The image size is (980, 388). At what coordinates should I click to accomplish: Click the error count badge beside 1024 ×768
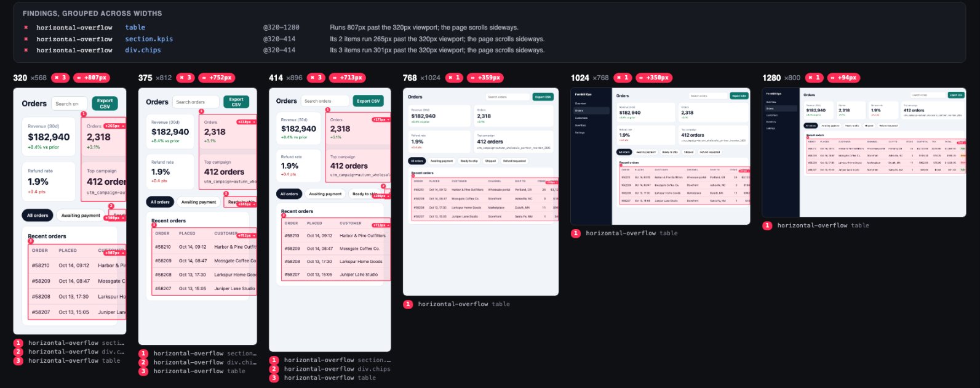623,78
